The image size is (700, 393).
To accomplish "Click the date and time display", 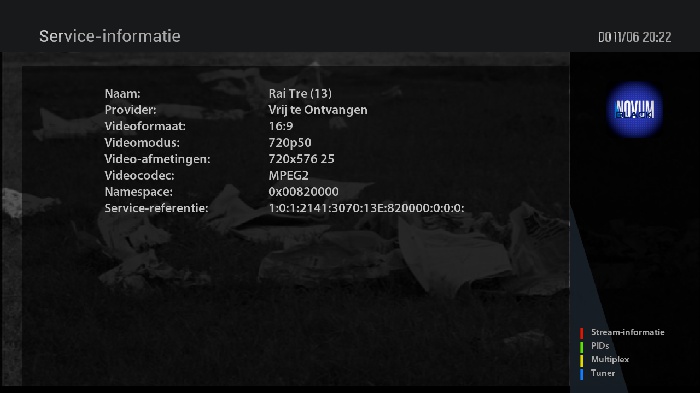I will point(634,37).
